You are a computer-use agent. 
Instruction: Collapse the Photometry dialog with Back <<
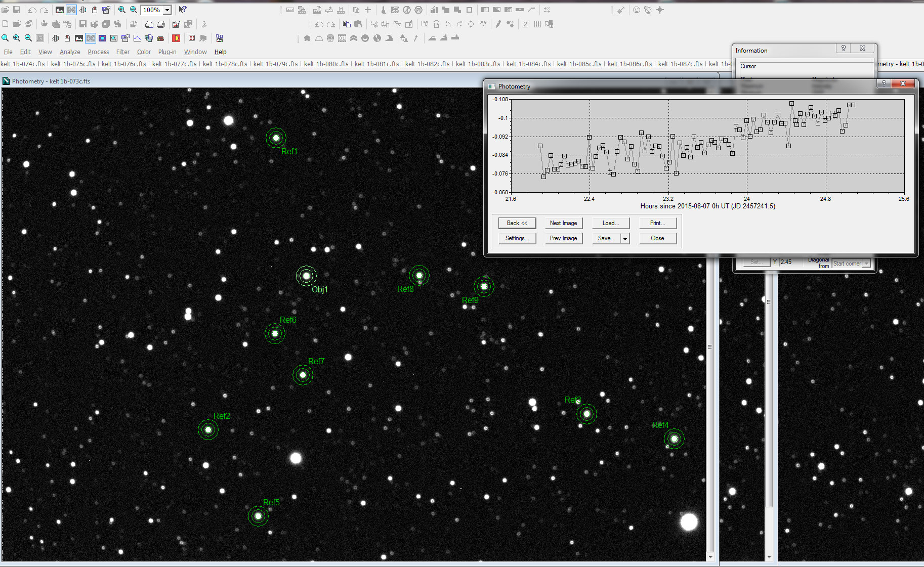tap(517, 223)
